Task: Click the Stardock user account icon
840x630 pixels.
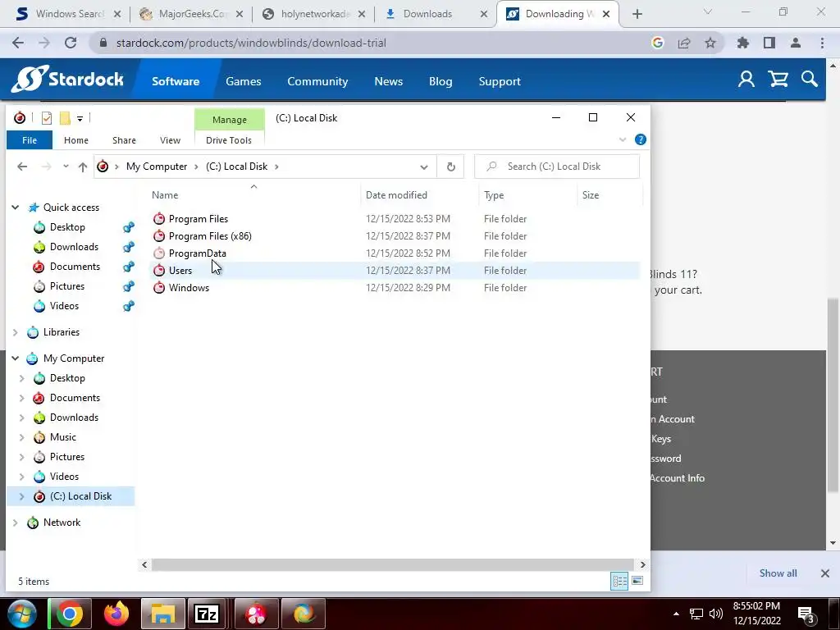Action: (746, 80)
